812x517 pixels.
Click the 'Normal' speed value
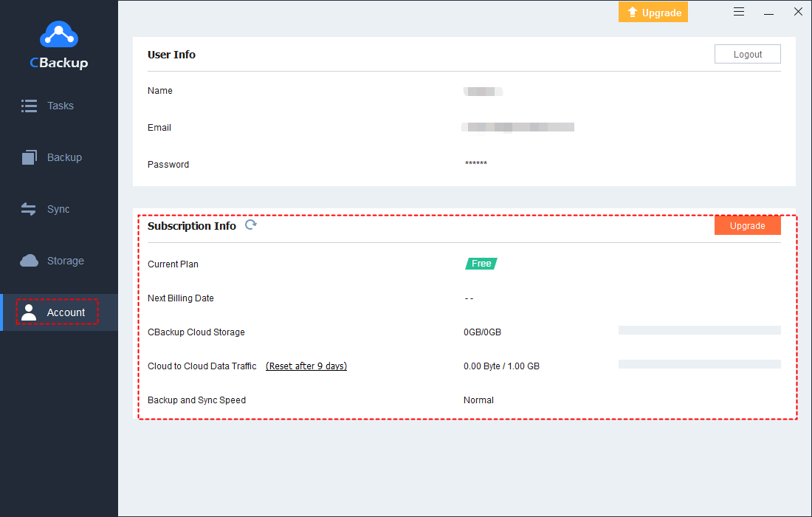pos(478,400)
